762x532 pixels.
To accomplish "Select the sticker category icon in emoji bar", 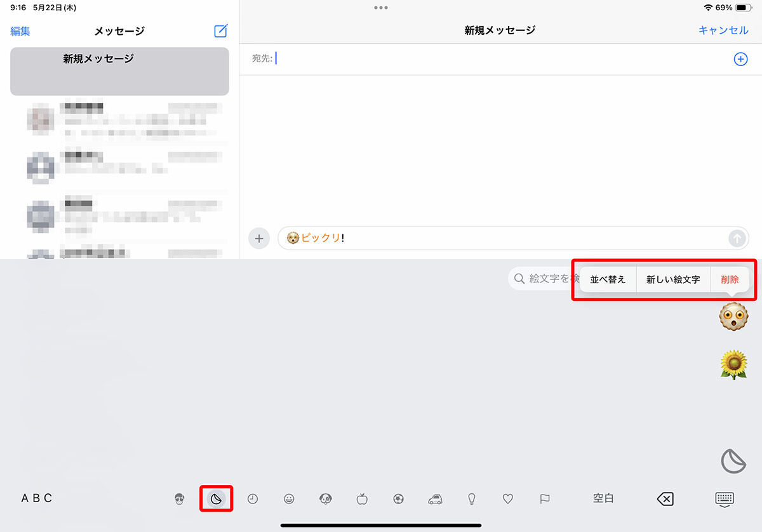I will click(x=217, y=499).
